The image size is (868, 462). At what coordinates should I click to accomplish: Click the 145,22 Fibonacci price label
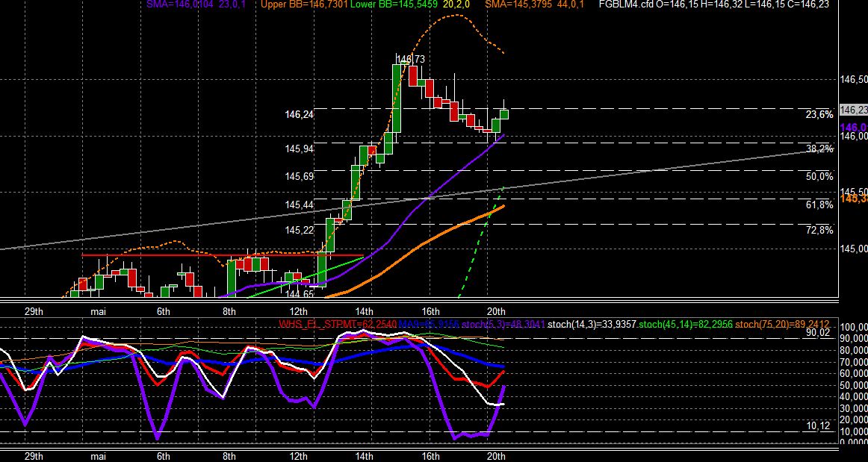click(x=299, y=230)
